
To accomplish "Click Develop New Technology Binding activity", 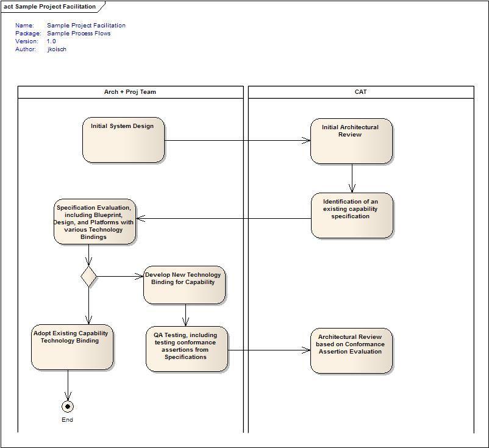I will 184,285.
